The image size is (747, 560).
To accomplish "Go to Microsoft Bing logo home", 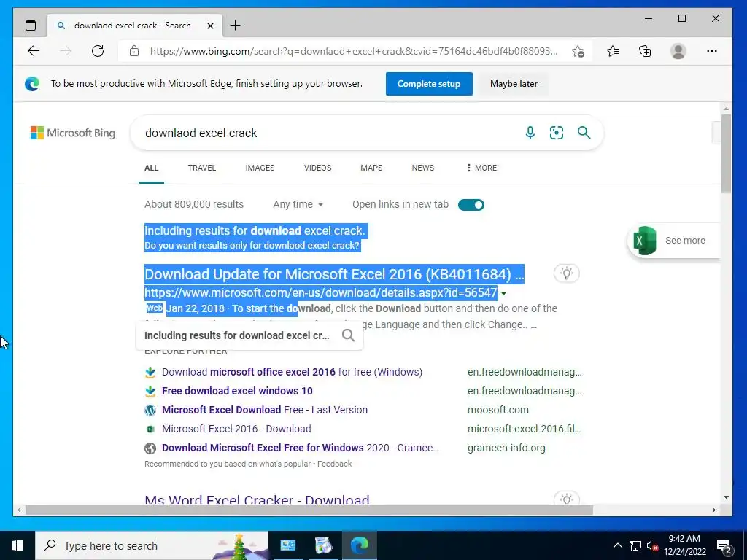I will pos(73,133).
